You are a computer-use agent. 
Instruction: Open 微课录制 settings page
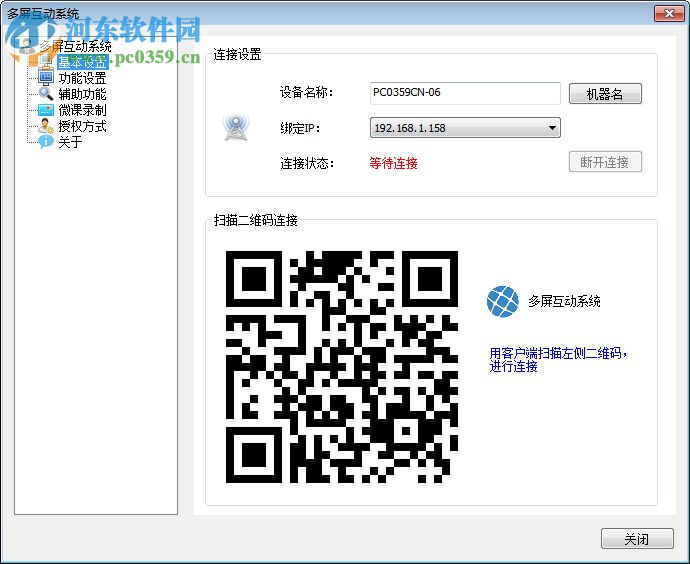(x=82, y=110)
